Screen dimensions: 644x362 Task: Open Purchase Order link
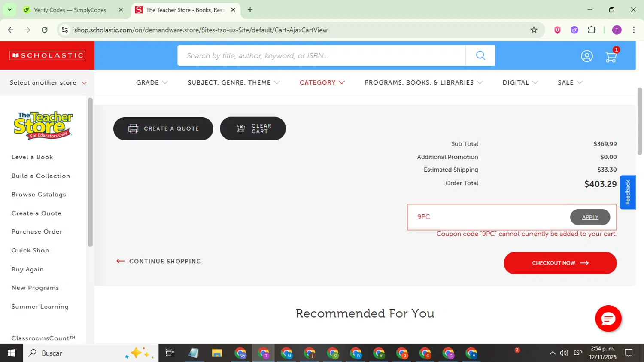pyautogui.click(x=37, y=232)
